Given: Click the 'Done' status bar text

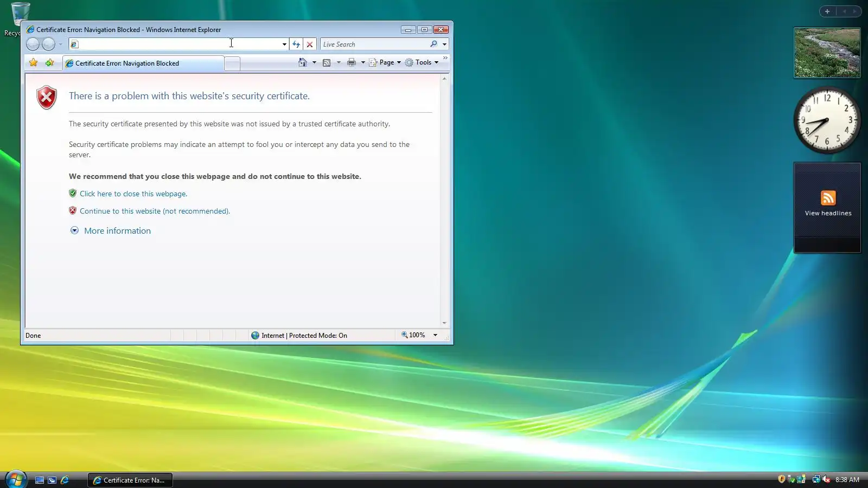Looking at the screenshot, I should [33, 336].
